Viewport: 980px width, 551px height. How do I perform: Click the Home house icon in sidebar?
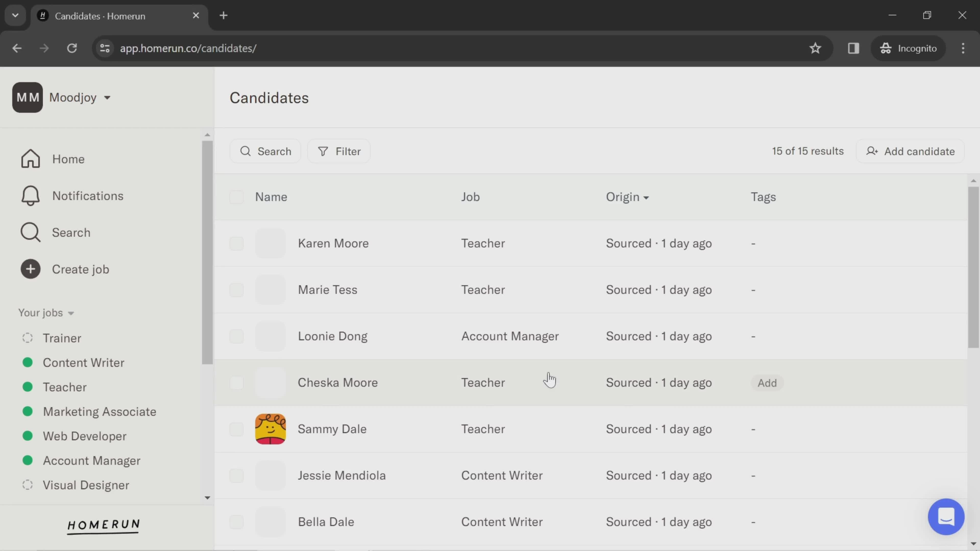coord(30,159)
